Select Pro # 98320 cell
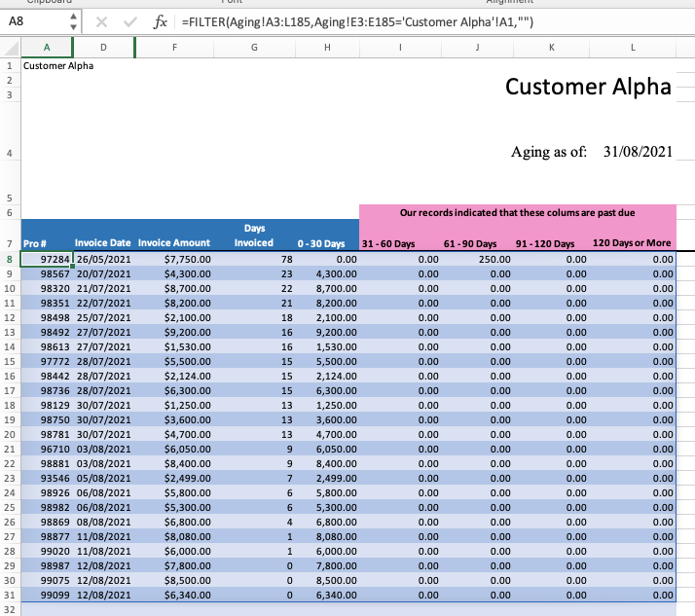The width and height of the screenshot is (695, 616). (47, 288)
